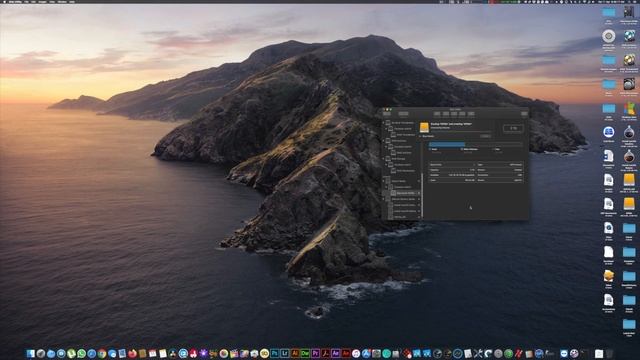Open WhatsApp from the Dock
Image resolution: width=640 pixels, height=360 pixels.
coord(81,353)
